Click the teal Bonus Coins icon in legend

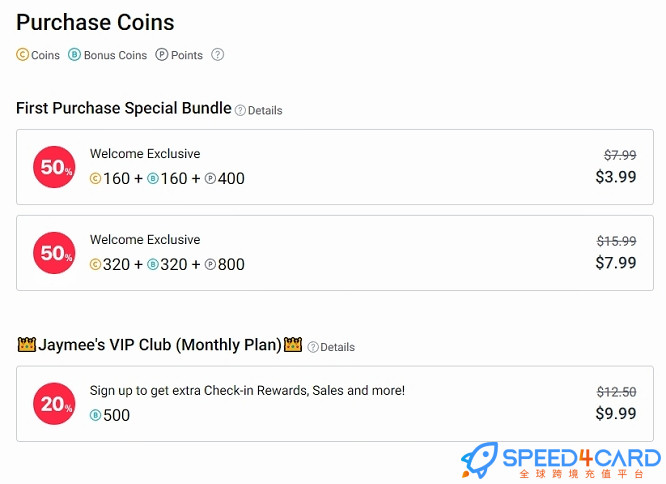(x=74, y=55)
